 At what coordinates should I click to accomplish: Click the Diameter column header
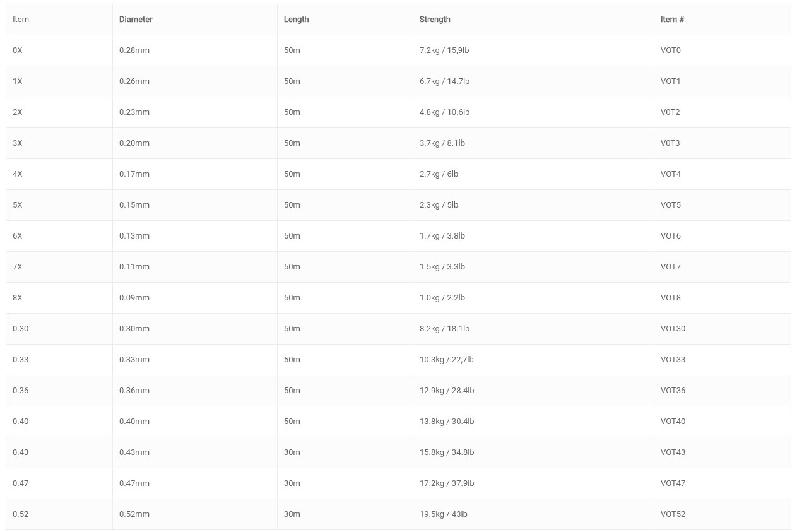[136, 20]
